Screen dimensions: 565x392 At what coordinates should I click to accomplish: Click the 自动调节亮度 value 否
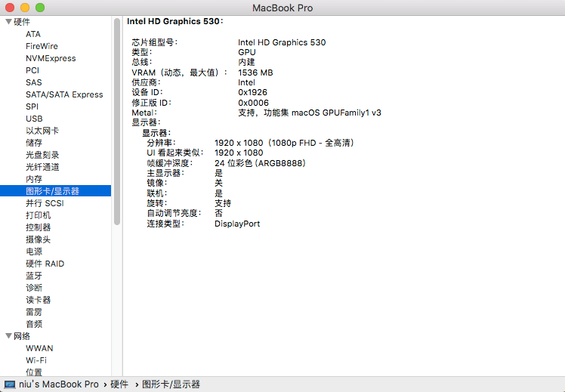(219, 213)
